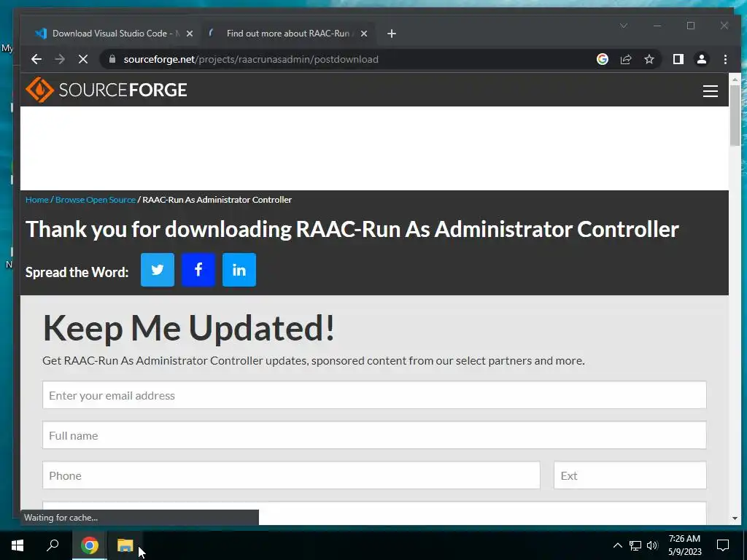Bookmark this tab with star

(649, 59)
